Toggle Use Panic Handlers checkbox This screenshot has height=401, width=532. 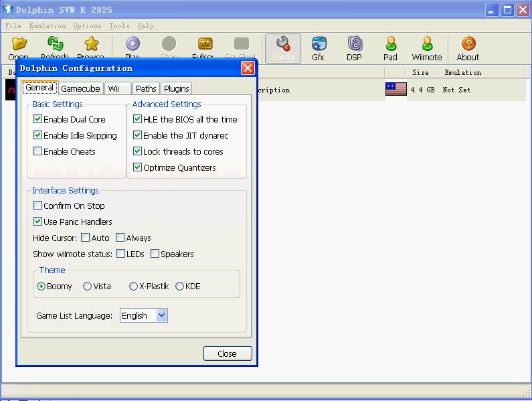37,222
